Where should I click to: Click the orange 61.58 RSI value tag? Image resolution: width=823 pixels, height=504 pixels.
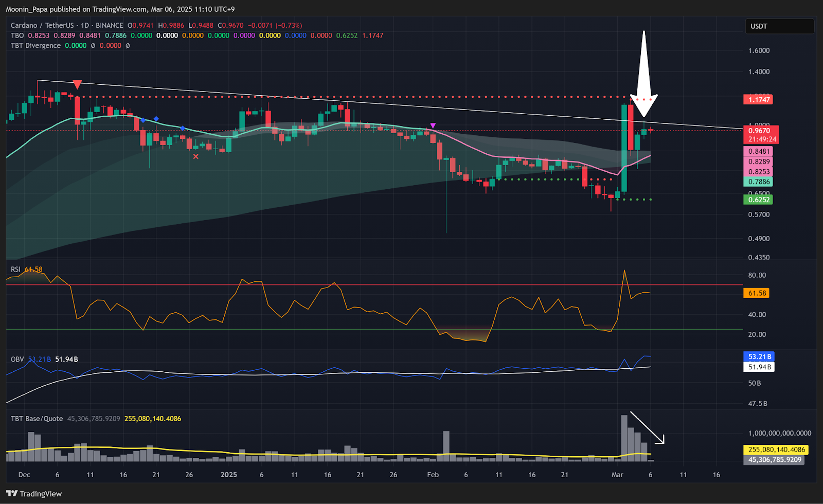tap(757, 293)
